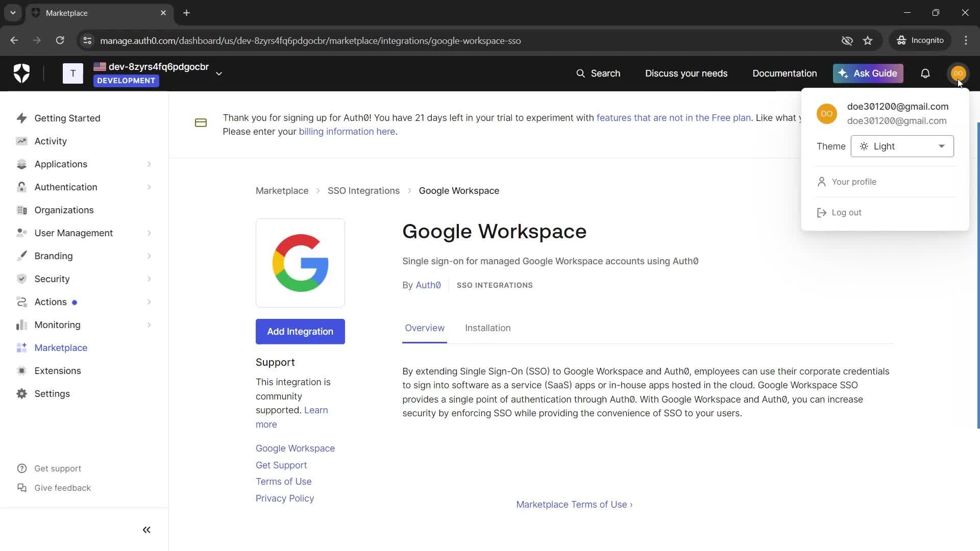Click the orange DO user avatar in header
980x551 pixels.
[958, 73]
